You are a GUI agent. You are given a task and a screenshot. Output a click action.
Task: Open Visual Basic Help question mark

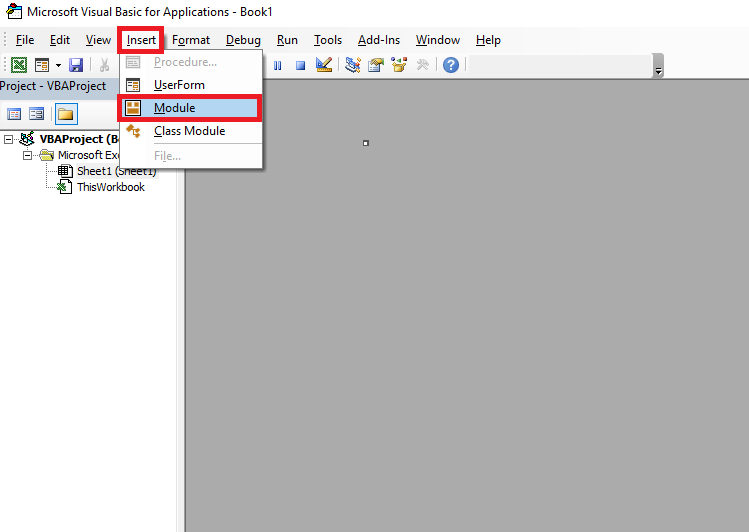click(450, 65)
